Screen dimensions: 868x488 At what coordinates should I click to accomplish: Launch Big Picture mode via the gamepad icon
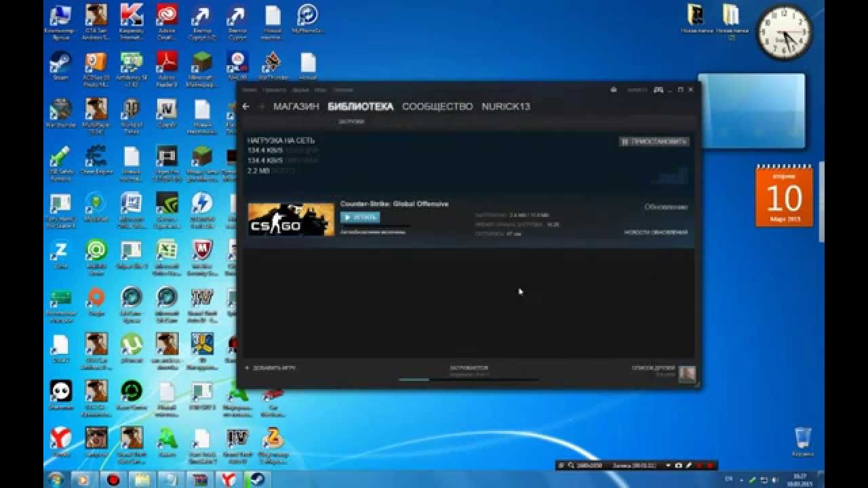(x=658, y=89)
